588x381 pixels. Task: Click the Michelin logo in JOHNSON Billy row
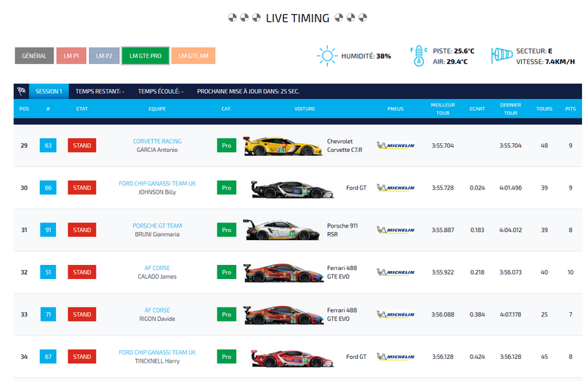click(395, 188)
